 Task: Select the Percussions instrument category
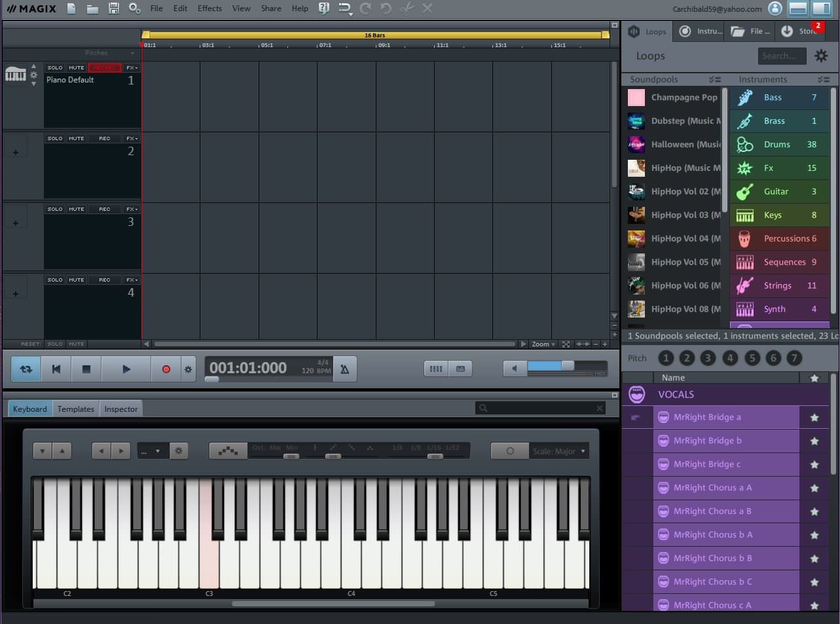point(779,239)
